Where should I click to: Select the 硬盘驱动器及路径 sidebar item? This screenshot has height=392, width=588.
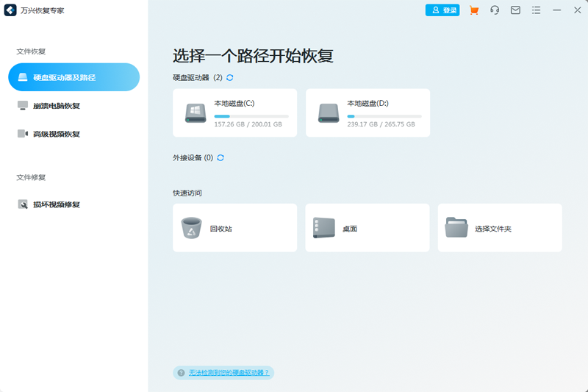click(74, 77)
